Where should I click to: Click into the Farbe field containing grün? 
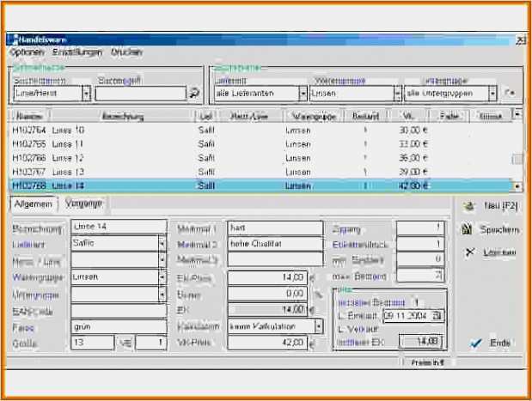[x=119, y=326]
